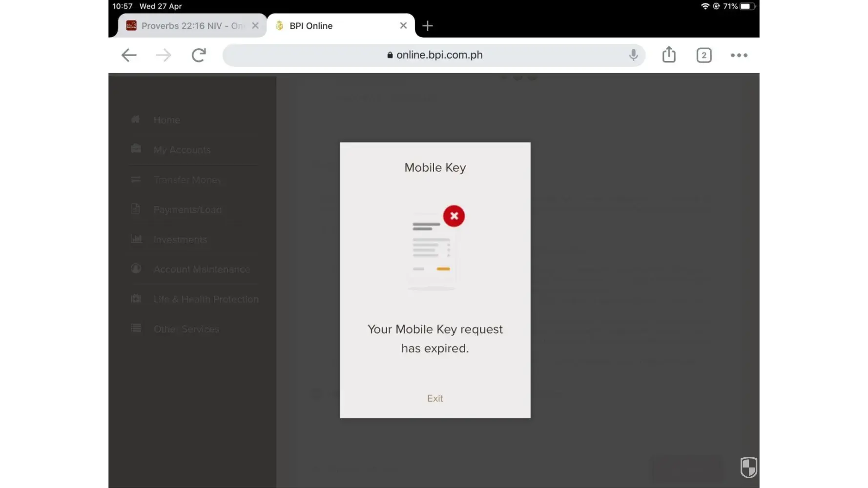This screenshot has width=868, height=488.
Task: Tap the Transfer Money arrows icon
Action: click(136, 179)
